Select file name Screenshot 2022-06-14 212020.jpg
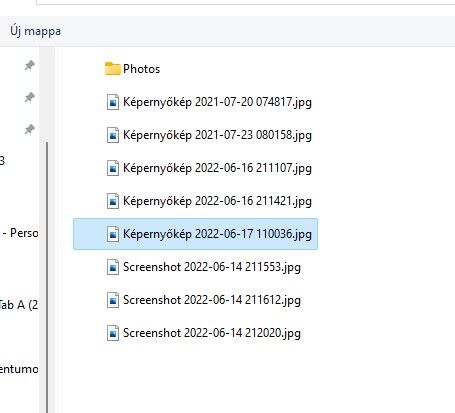 212,333
